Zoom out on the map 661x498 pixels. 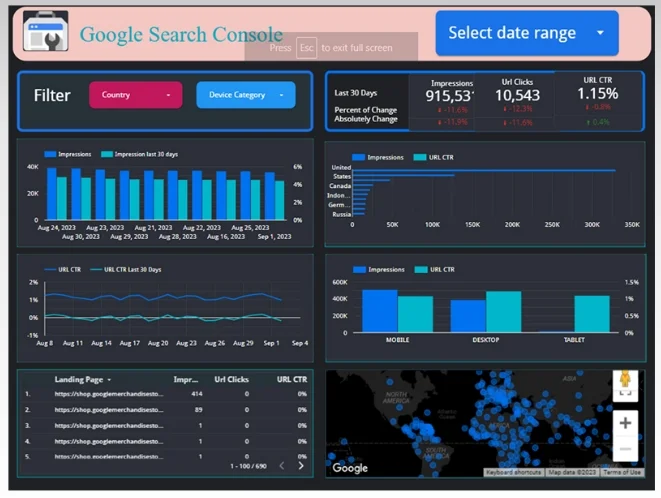point(625,449)
